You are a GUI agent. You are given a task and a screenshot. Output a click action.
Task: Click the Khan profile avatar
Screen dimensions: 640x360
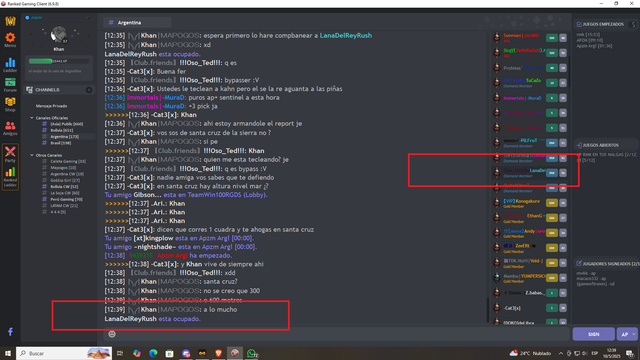[x=59, y=35]
